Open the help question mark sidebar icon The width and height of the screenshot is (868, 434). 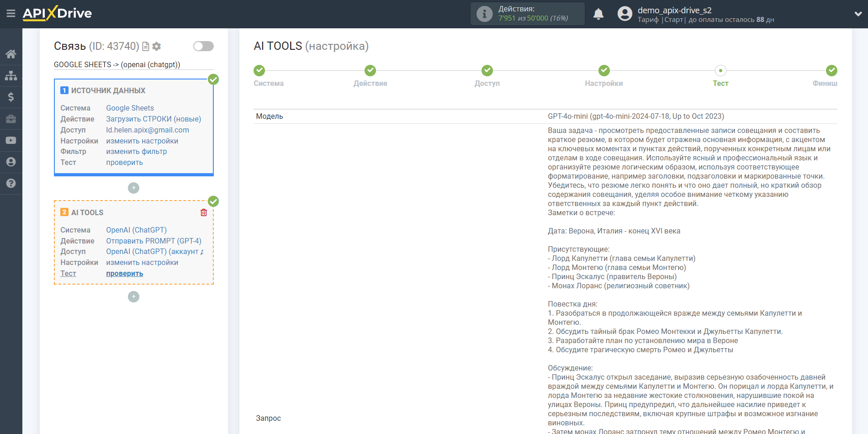(x=11, y=183)
